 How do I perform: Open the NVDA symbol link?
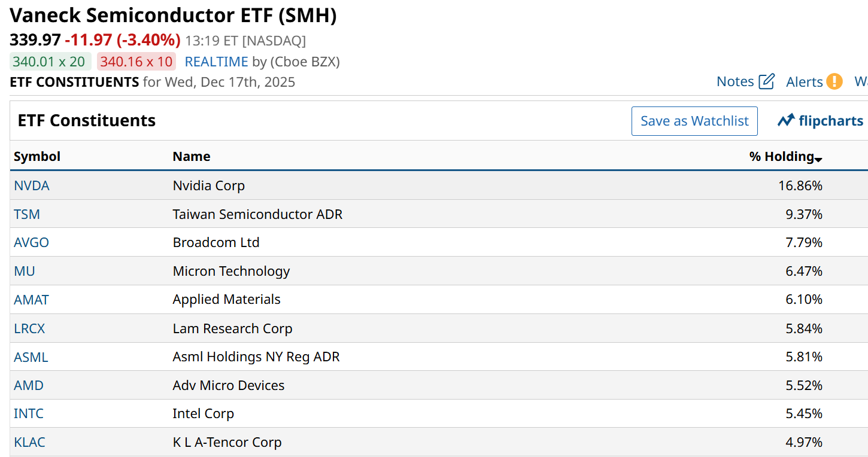tap(32, 185)
